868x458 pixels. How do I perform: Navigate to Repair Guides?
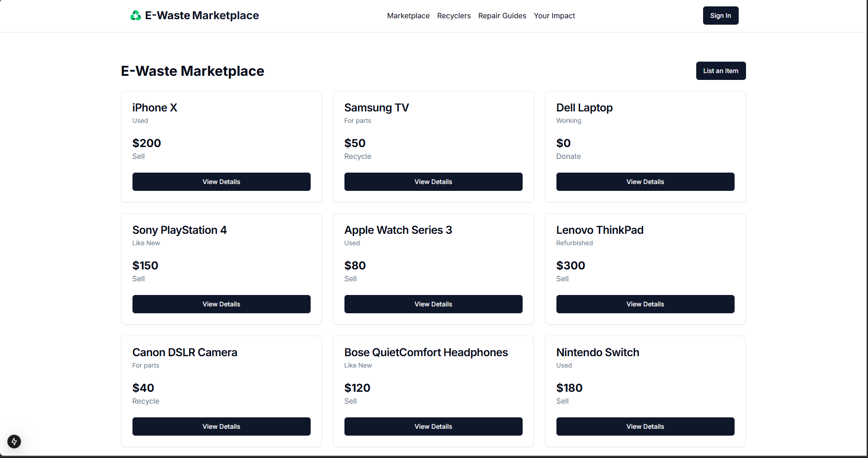[502, 16]
